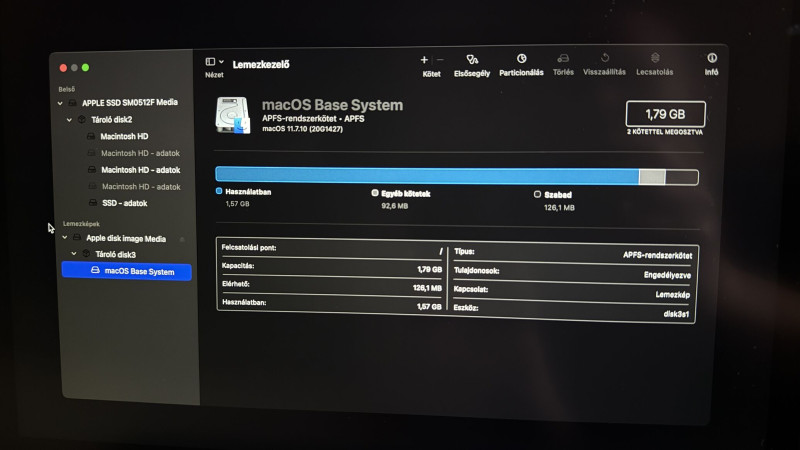Add a volume with the plus icon
The height and width of the screenshot is (450, 800).
424,60
